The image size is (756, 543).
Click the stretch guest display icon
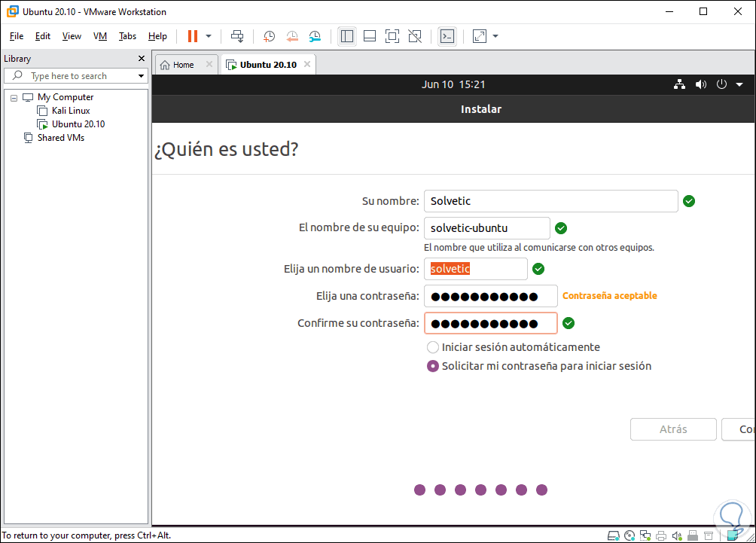tap(480, 36)
